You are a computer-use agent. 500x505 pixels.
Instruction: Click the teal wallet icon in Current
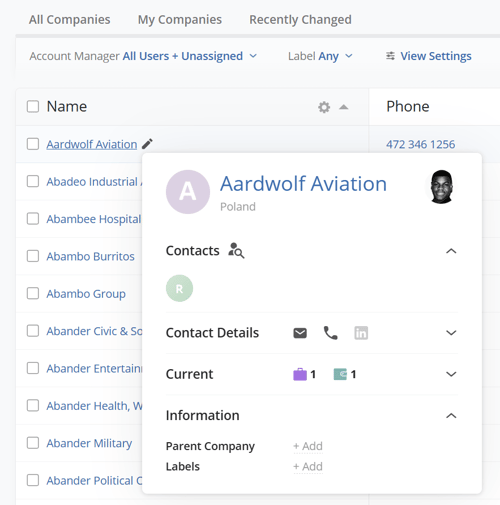[x=340, y=374]
